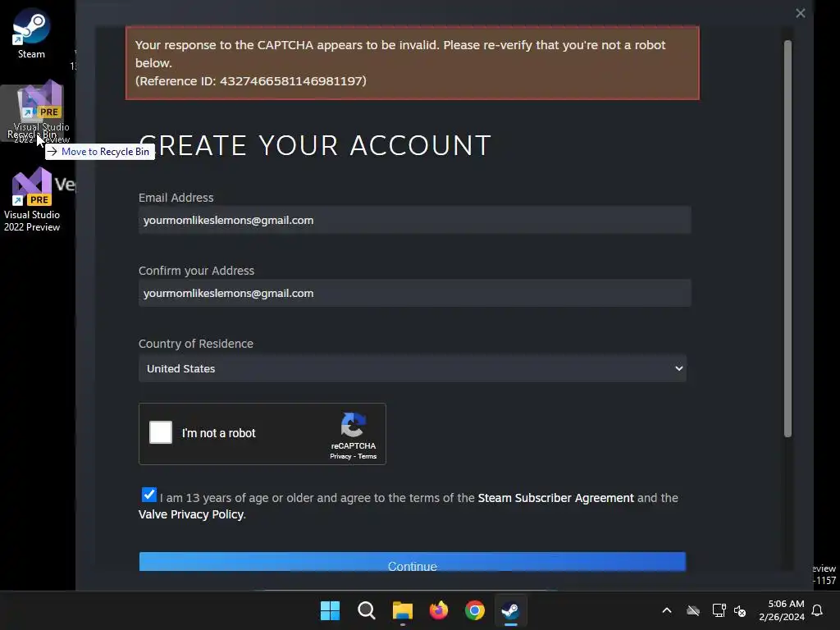Screen dimensions: 840x630
Task: Open the reCAPTCHA Terms link
Action: pyautogui.click(x=367, y=456)
